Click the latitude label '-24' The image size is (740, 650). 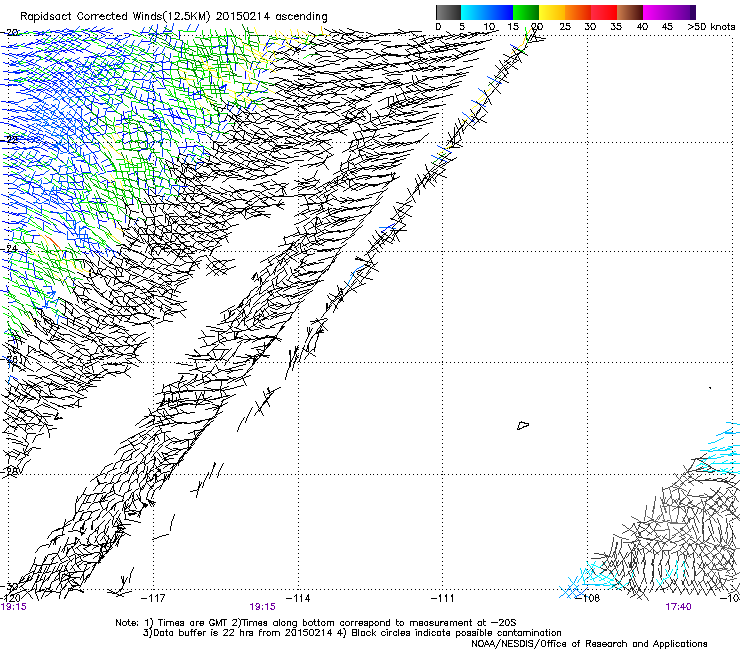click(10, 249)
